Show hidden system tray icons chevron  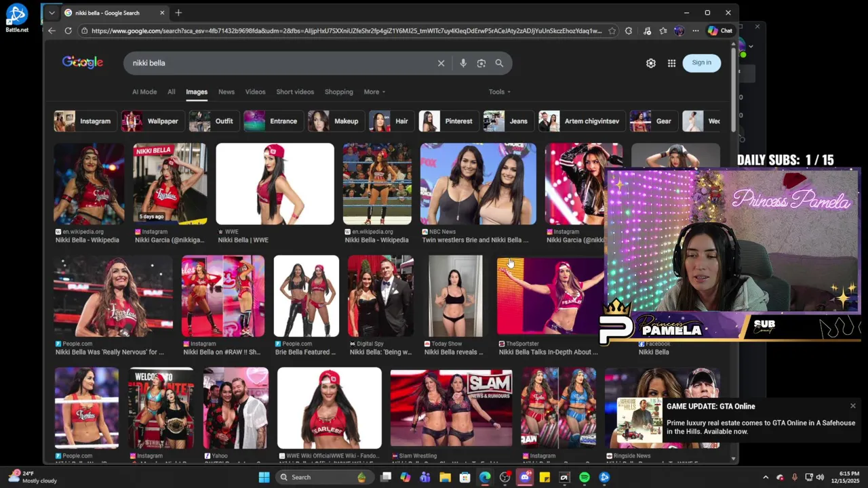pos(766,477)
